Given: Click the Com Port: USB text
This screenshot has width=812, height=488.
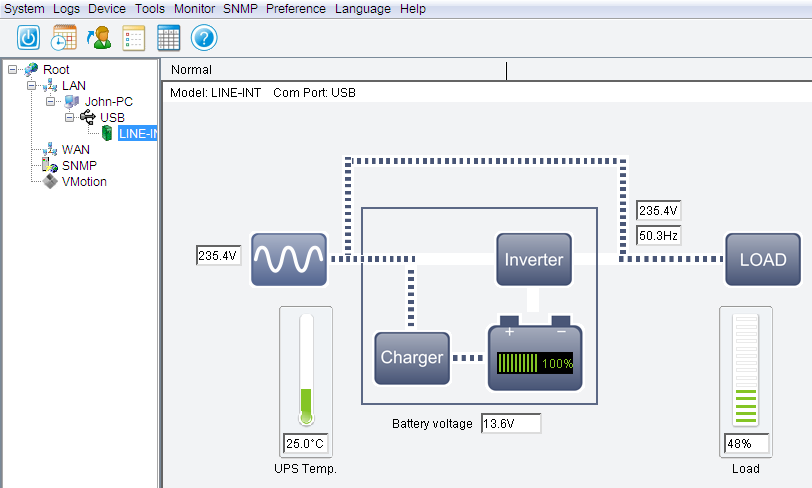Looking at the screenshot, I should click(314, 93).
